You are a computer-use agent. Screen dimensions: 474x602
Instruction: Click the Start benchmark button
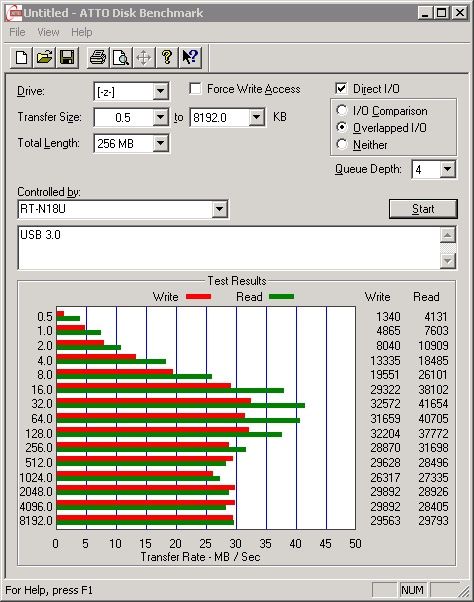423,209
